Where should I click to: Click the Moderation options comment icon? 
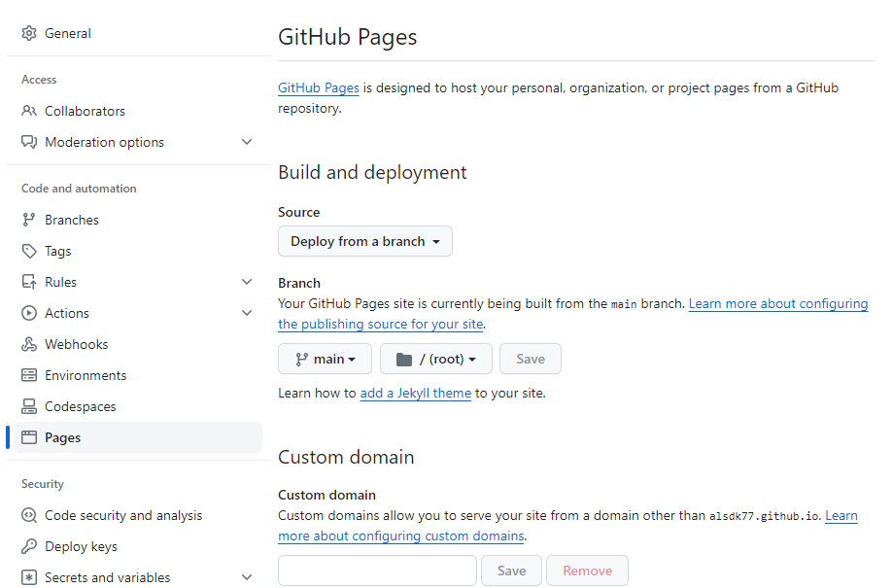[x=29, y=142]
